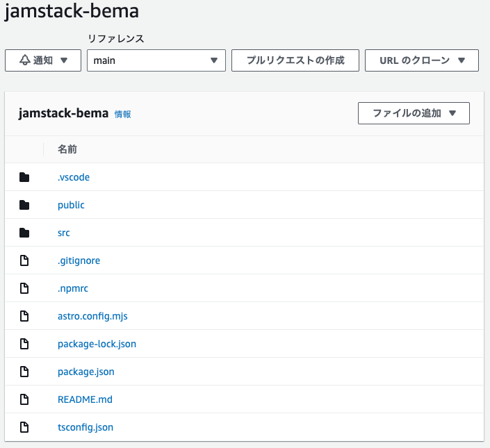Click the folder icon next to public
490x448 pixels.
(25, 205)
